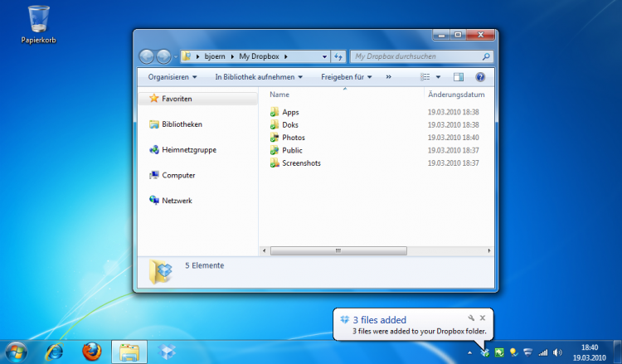622x364 pixels.
Task: Click the green tray icon beside Dropbox
Action: click(499, 352)
